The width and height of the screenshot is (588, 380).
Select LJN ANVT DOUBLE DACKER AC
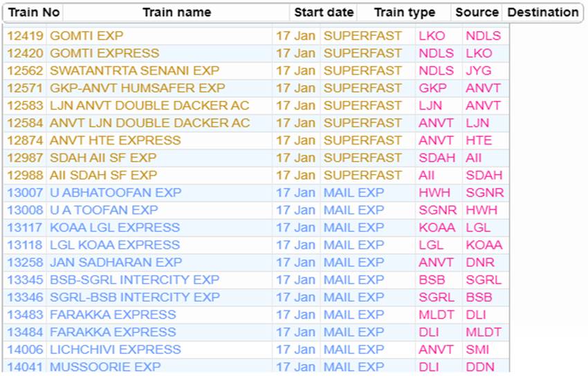click(x=149, y=105)
